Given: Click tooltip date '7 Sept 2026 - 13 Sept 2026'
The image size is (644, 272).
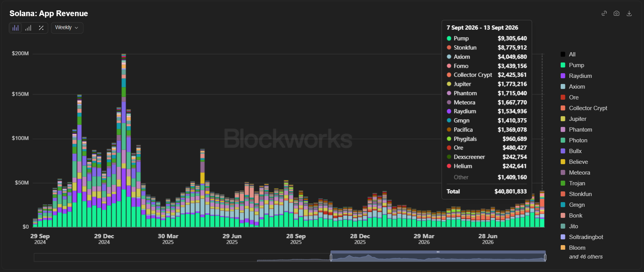Looking at the screenshot, I should point(482,28).
